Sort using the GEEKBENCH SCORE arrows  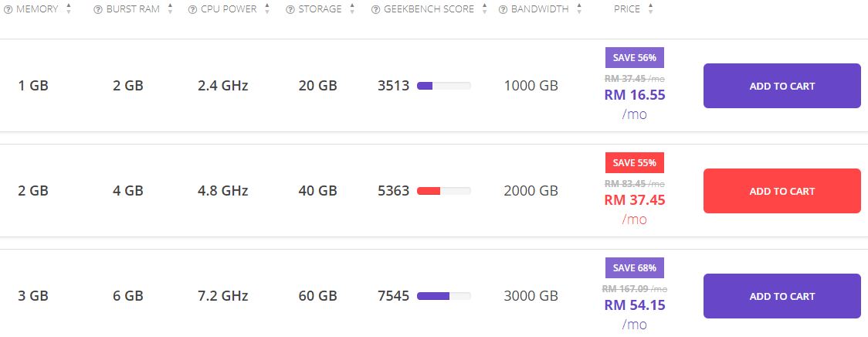pos(485,9)
